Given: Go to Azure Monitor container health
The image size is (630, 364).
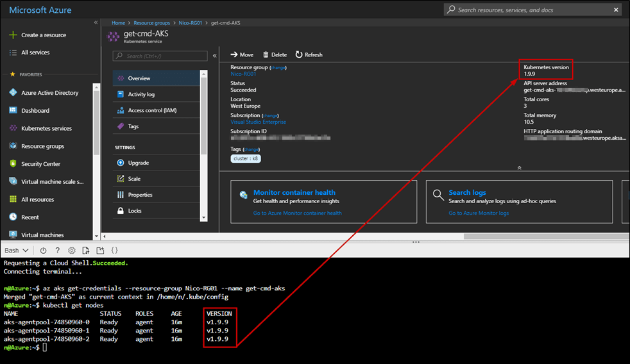Looking at the screenshot, I should coord(297,213).
